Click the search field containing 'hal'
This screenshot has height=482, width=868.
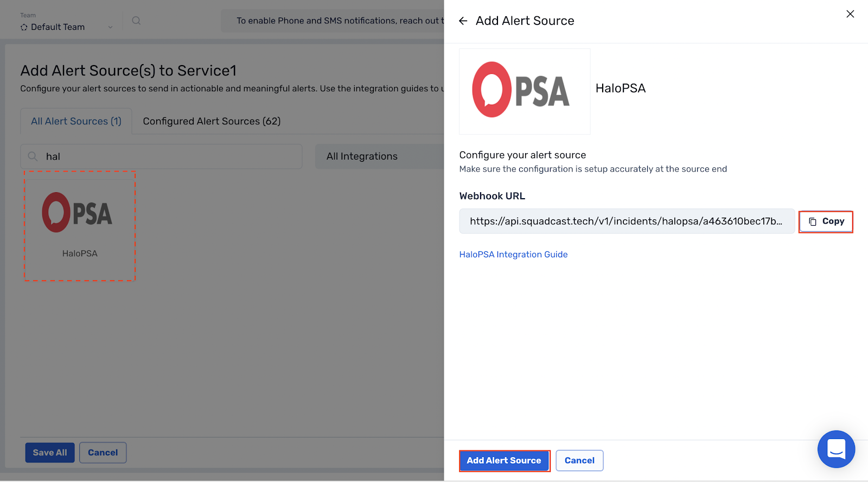pyautogui.click(x=161, y=156)
